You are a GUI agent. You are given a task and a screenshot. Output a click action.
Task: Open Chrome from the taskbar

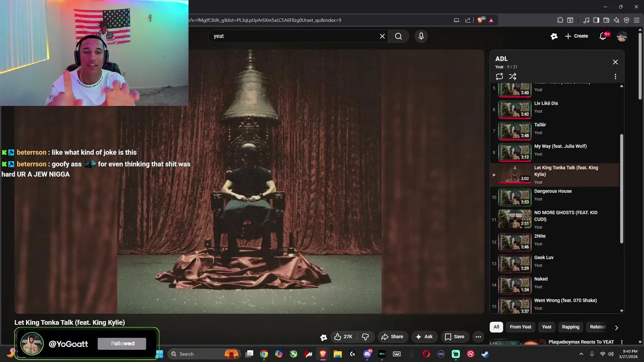pyautogui.click(x=264, y=354)
